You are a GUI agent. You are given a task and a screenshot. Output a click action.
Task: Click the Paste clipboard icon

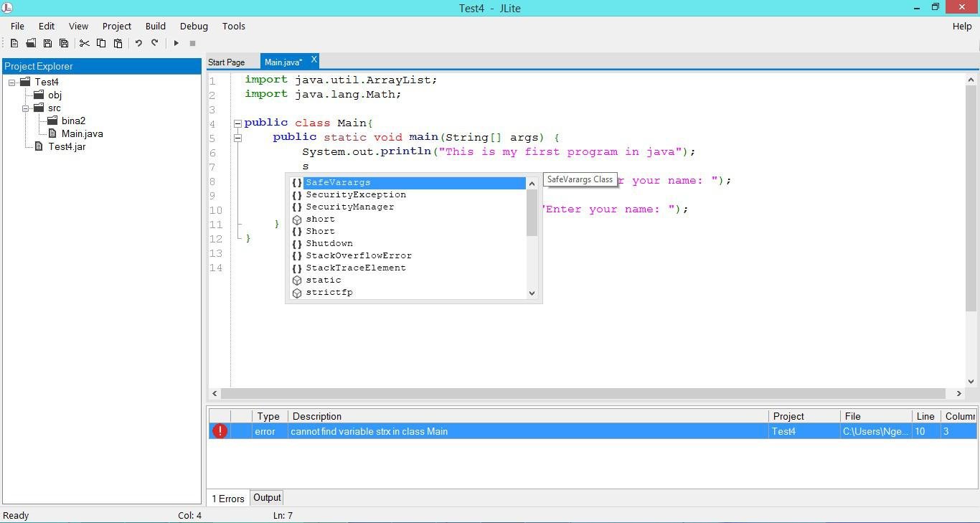point(118,44)
